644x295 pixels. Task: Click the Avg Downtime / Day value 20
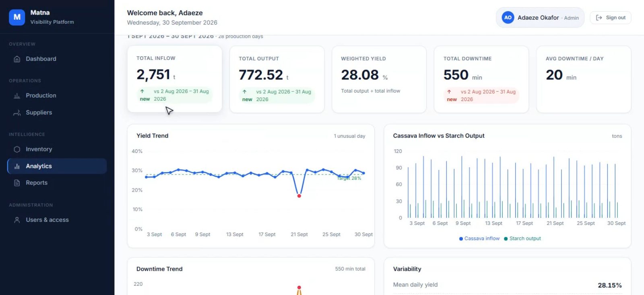pyautogui.click(x=554, y=75)
